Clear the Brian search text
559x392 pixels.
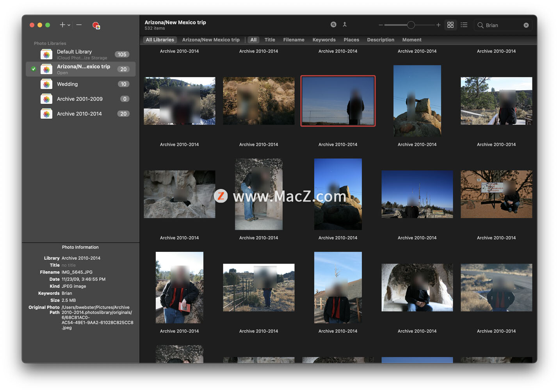tap(526, 25)
